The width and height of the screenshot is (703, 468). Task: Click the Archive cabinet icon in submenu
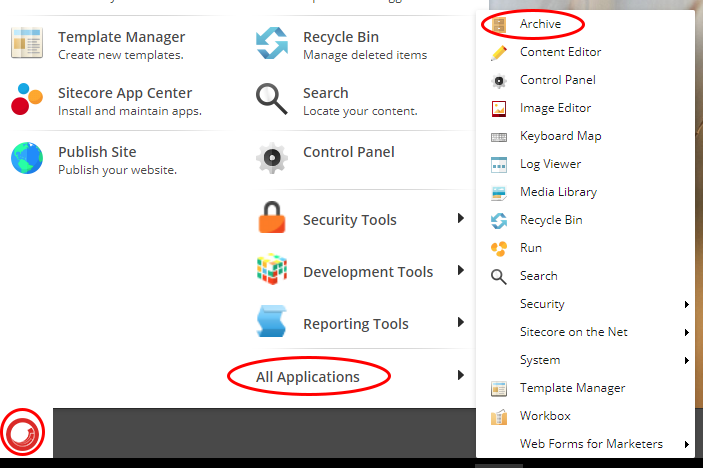point(499,24)
